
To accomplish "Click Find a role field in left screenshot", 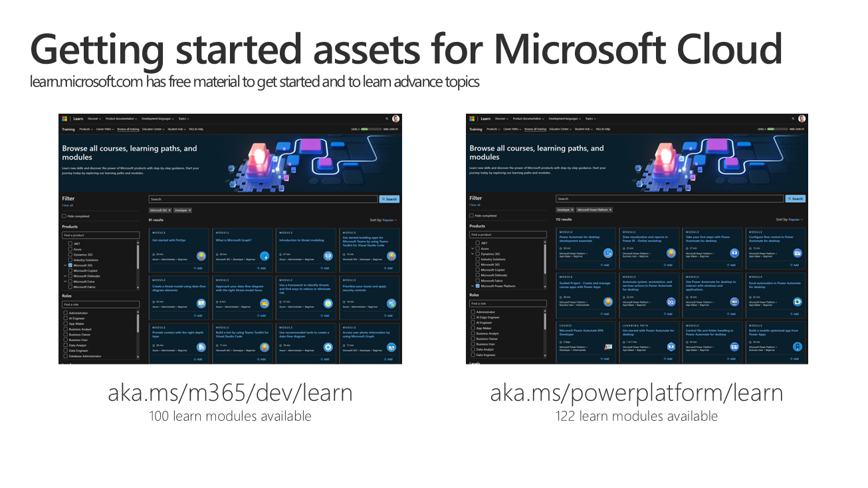I will 101,305.
